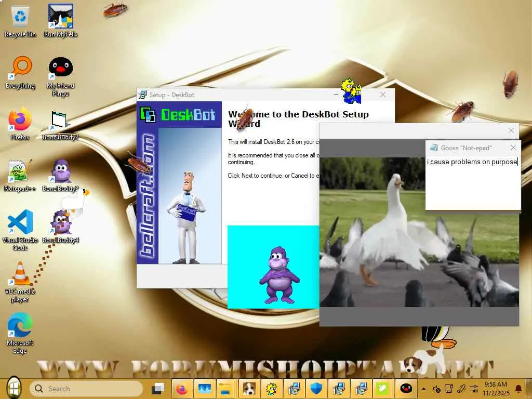Click the butler character in DeskBot Setup
This screenshot has height=399, width=532.
[x=186, y=218]
